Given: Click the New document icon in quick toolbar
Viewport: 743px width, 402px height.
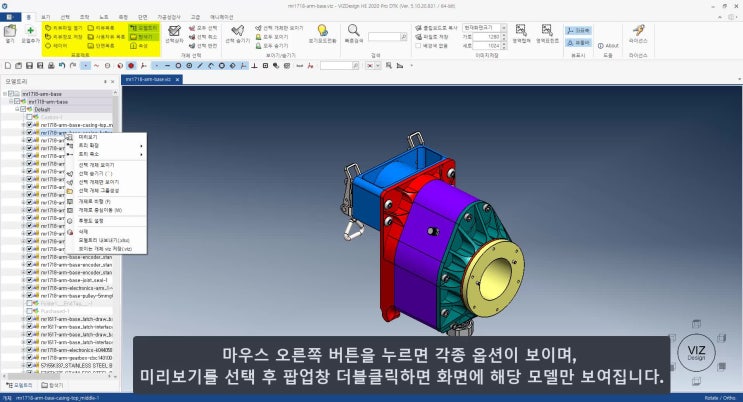Looking at the screenshot, I should tap(8, 65).
